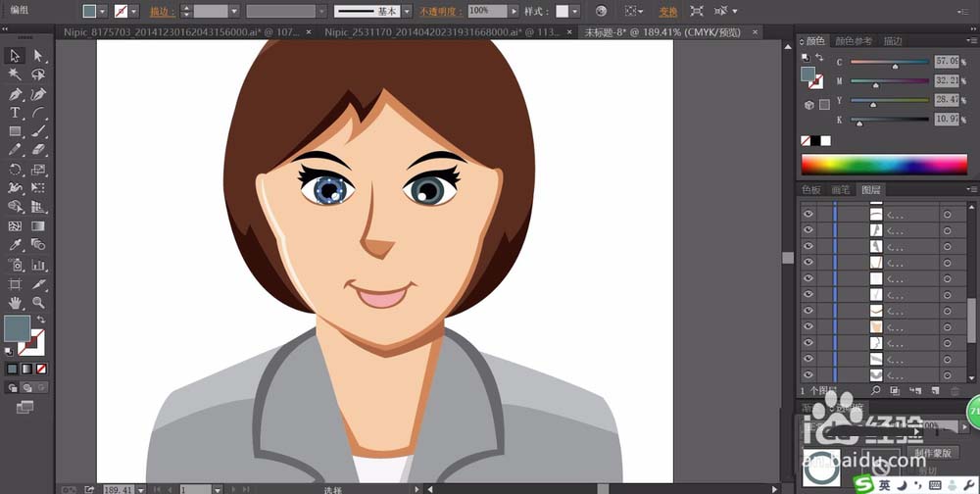Click the 变换 transform link

[667, 12]
